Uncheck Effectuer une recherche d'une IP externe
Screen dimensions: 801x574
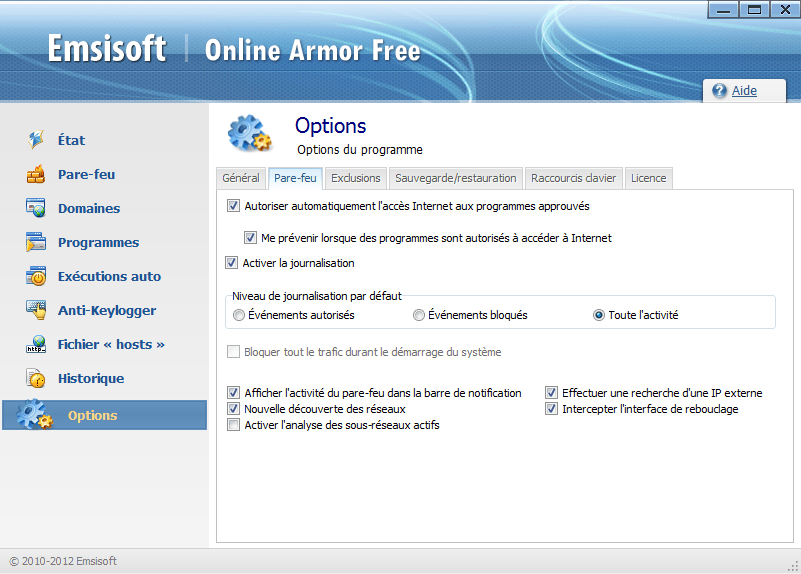(551, 393)
